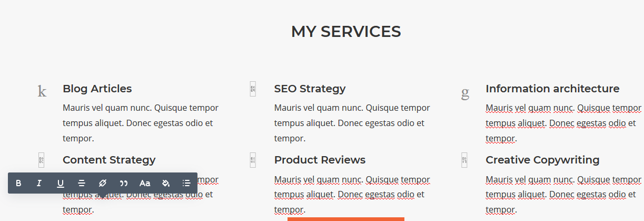Insert a bulleted list
644x221 pixels.
pos(186,184)
